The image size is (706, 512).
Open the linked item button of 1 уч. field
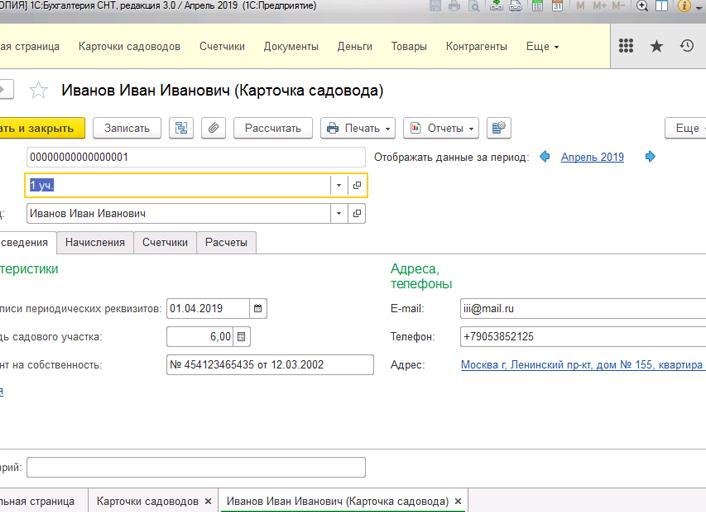click(357, 185)
